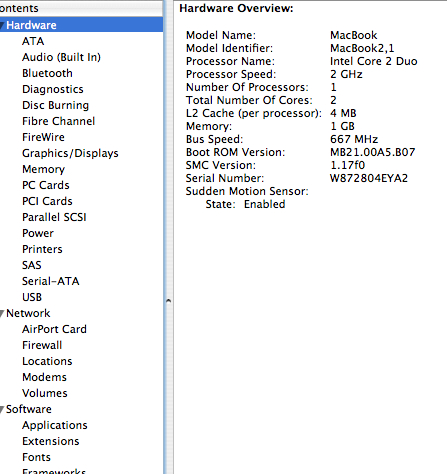Select Graphics/Displays

tap(70, 153)
